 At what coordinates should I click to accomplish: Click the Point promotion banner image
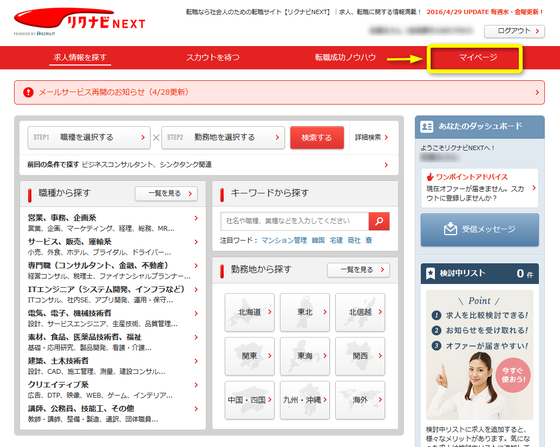[480, 355]
